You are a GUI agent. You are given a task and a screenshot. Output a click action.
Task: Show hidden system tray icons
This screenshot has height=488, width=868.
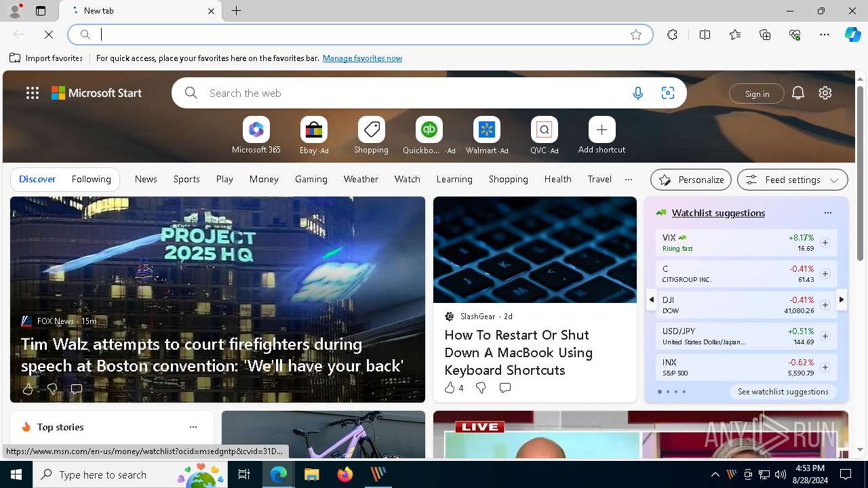(x=715, y=474)
